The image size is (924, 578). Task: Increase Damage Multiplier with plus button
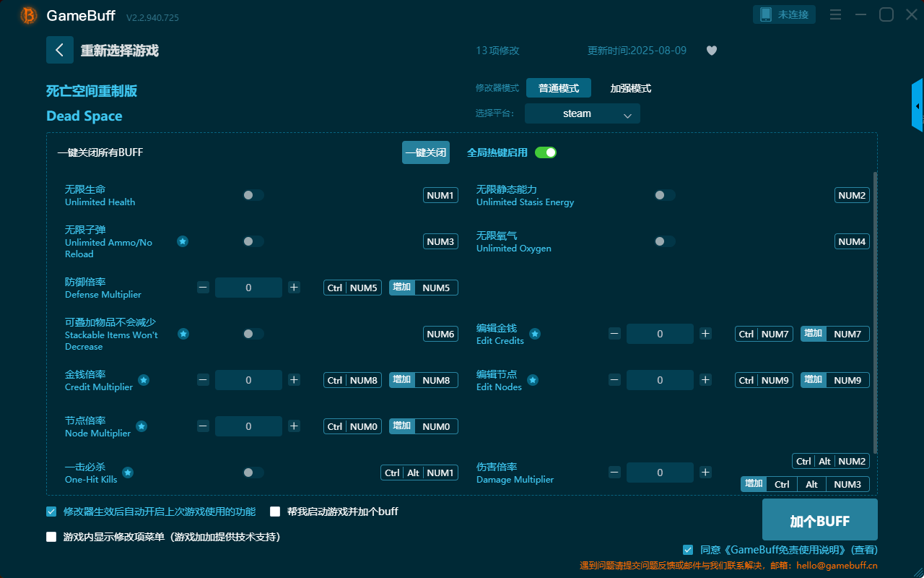tap(705, 473)
